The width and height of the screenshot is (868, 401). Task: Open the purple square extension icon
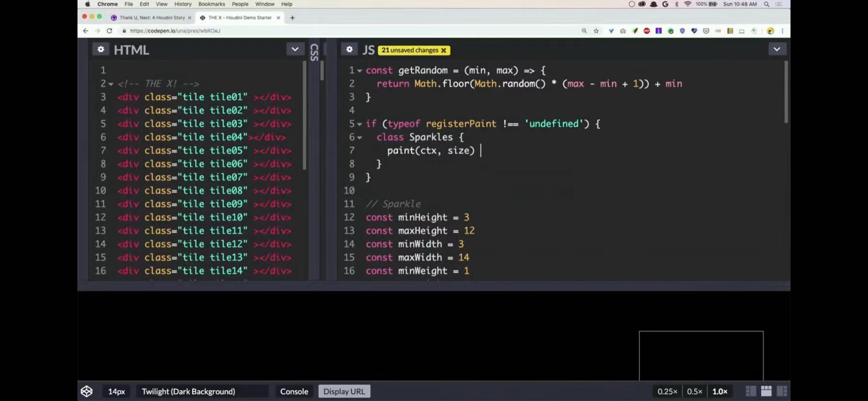658,31
